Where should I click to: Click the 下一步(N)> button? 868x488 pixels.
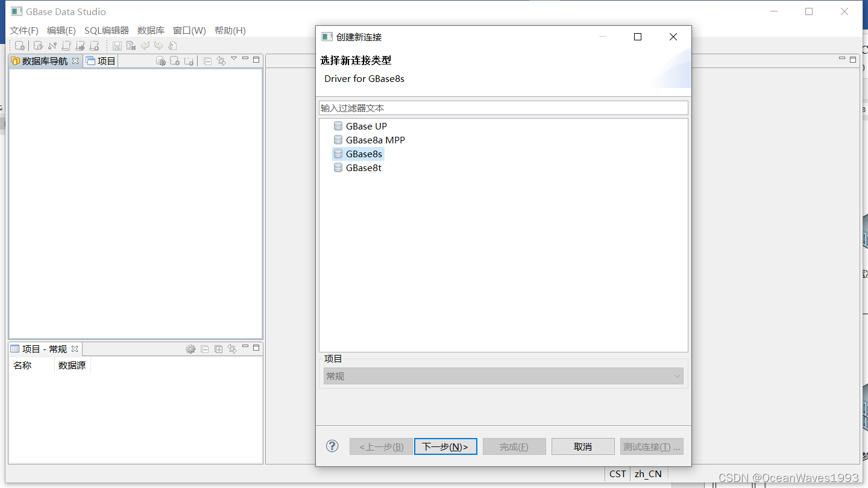click(x=445, y=446)
